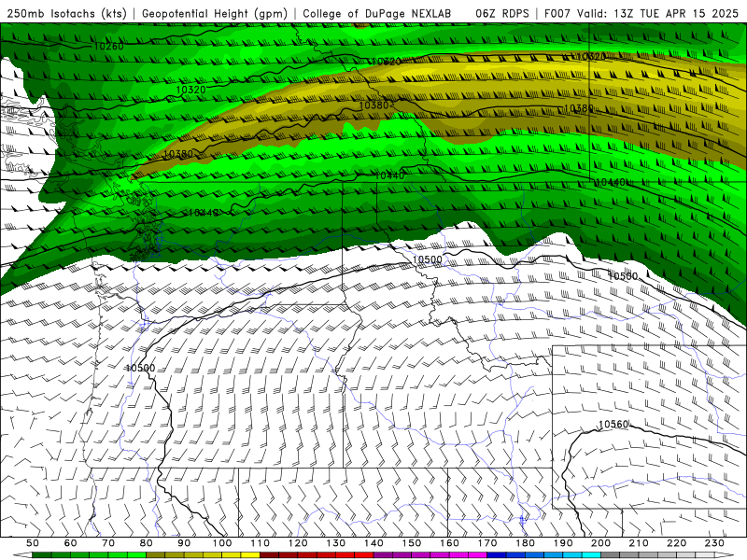This screenshot has height=560, width=747.
Task: Click the 220 value on the color scale
Action: [x=676, y=543]
